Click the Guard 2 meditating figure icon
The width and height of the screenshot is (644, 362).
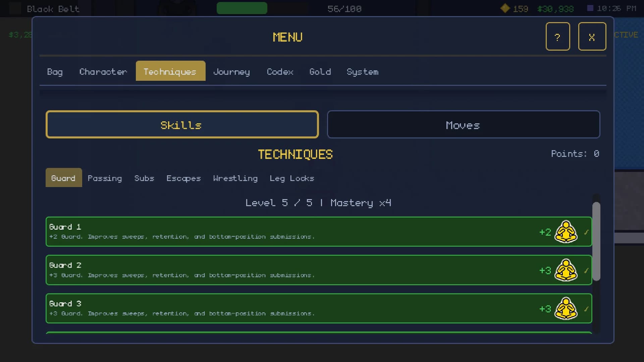click(566, 270)
